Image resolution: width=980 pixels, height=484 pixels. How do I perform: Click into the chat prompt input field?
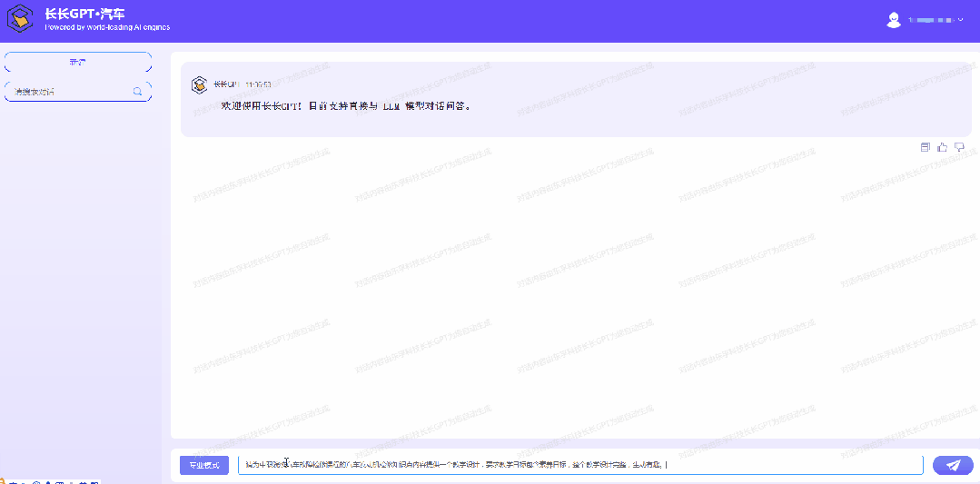pyautogui.click(x=580, y=465)
